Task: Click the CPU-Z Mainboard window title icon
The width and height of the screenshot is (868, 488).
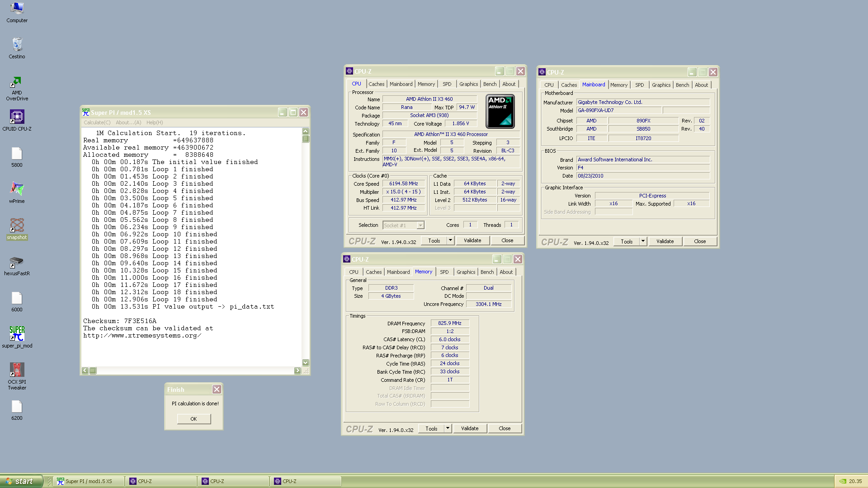Action: [542, 72]
